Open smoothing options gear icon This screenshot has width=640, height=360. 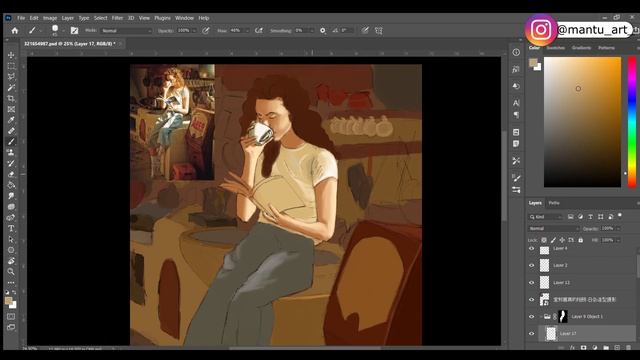(323, 31)
